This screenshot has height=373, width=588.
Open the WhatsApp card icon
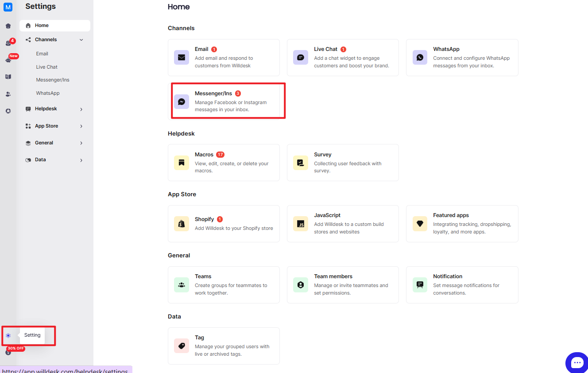point(420,58)
